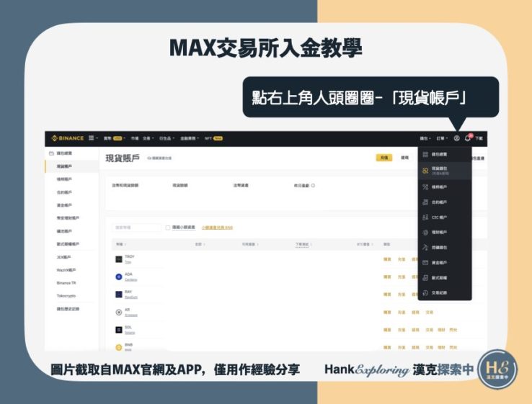Expand the Orders dropdown in header

(442, 138)
